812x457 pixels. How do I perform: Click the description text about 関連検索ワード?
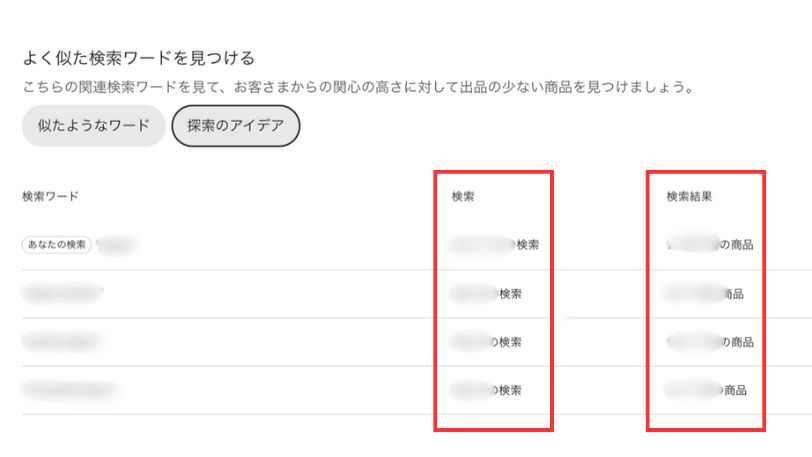(x=357, y=87)
